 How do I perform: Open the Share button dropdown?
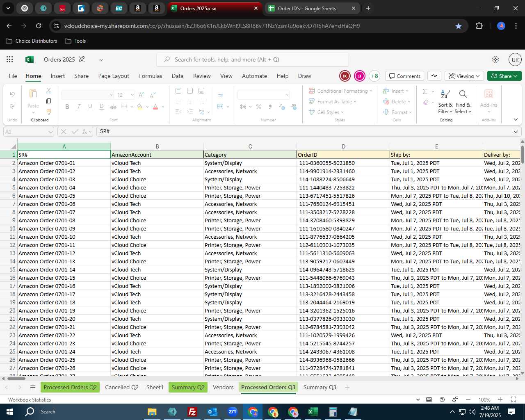tap(504, 76)
